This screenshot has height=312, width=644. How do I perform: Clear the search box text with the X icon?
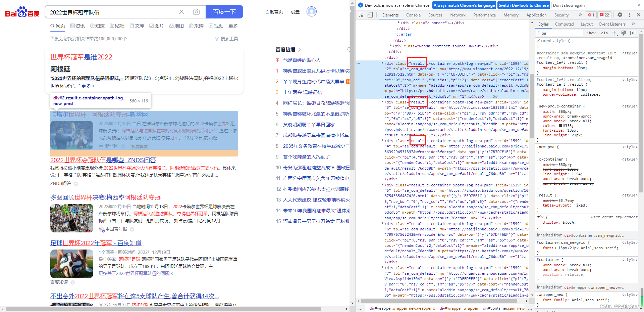[181, 12]
